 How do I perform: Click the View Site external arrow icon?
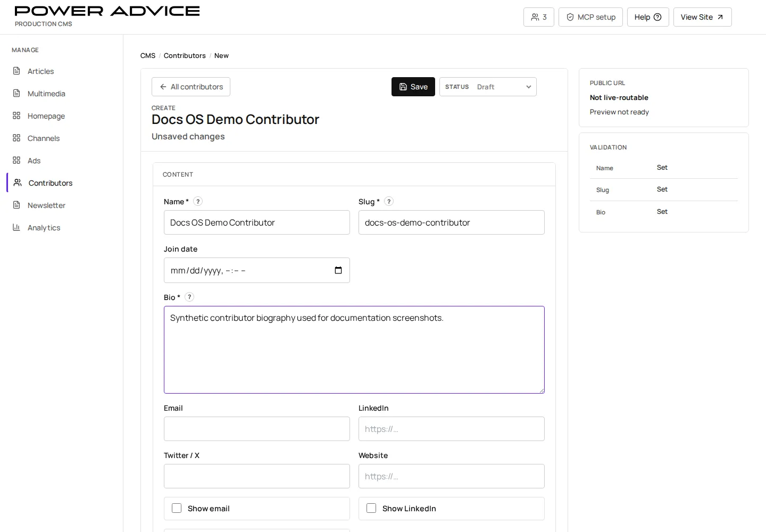[720, 17]
